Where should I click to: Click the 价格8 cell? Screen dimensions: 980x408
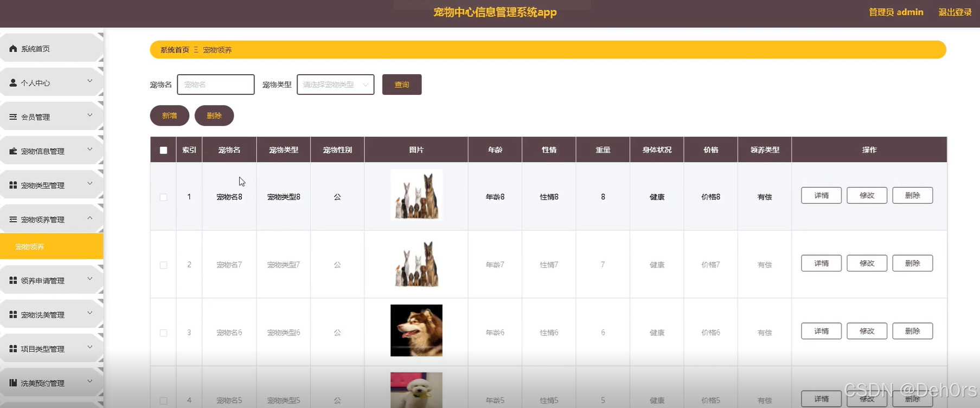click(x=710, y=197)
